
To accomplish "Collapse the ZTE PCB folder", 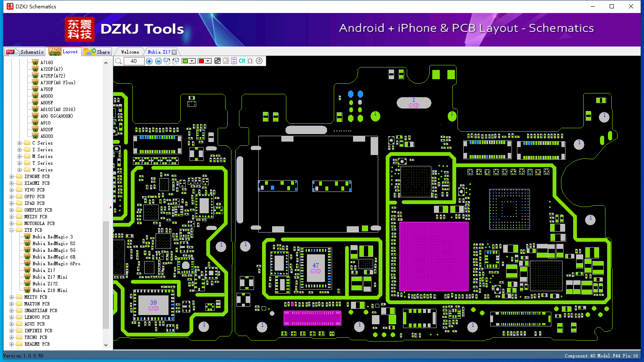I will (11, 230).
